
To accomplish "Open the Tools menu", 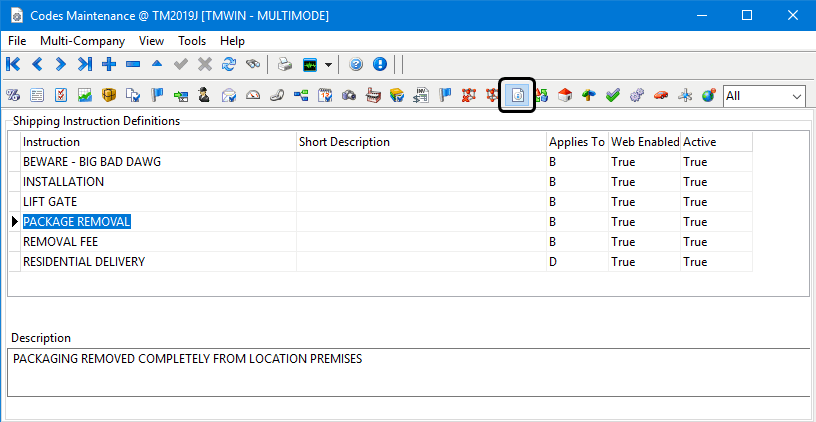I will 192,41.
